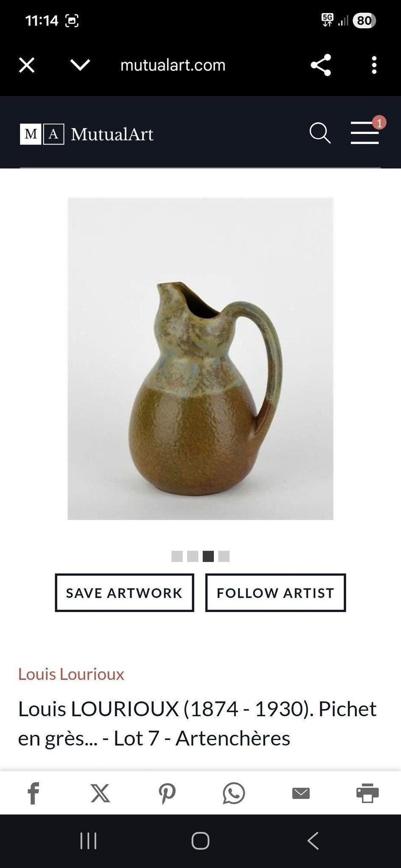Select the fourth image carousel dot

pos(224,556)
